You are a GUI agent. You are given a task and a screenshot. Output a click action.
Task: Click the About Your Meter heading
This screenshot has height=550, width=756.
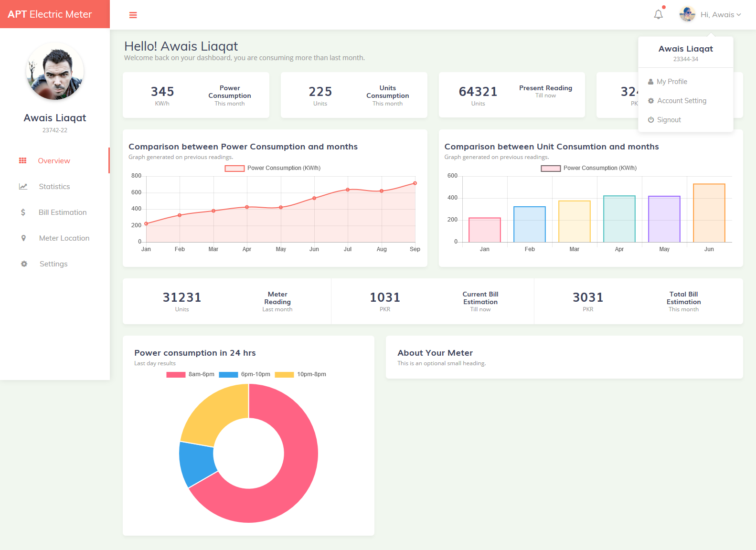(435, 353)
